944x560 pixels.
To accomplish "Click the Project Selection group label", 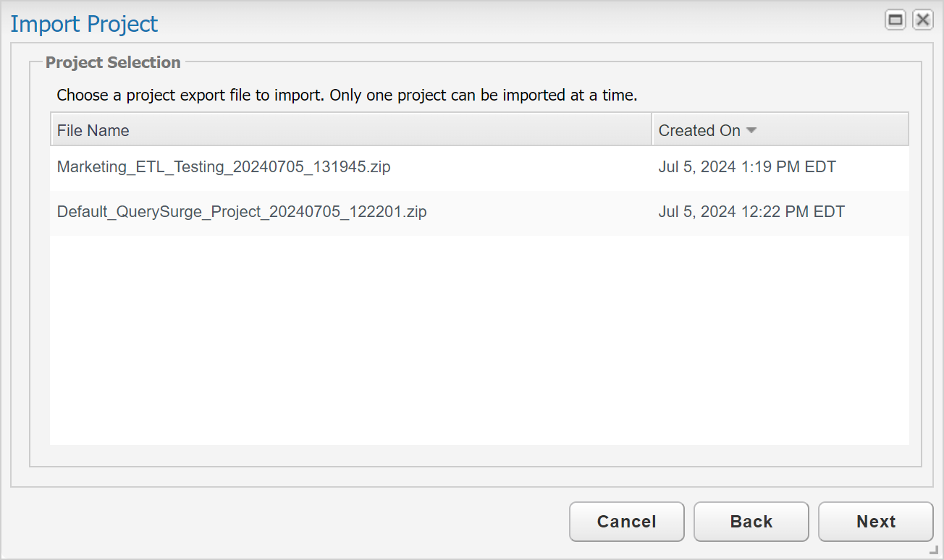I will [113, 62].
